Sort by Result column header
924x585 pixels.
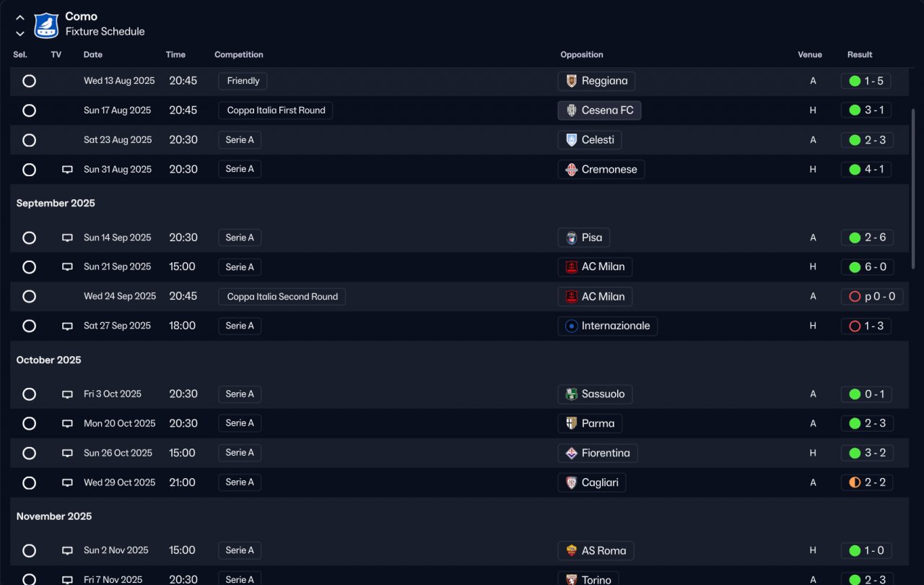860,55
